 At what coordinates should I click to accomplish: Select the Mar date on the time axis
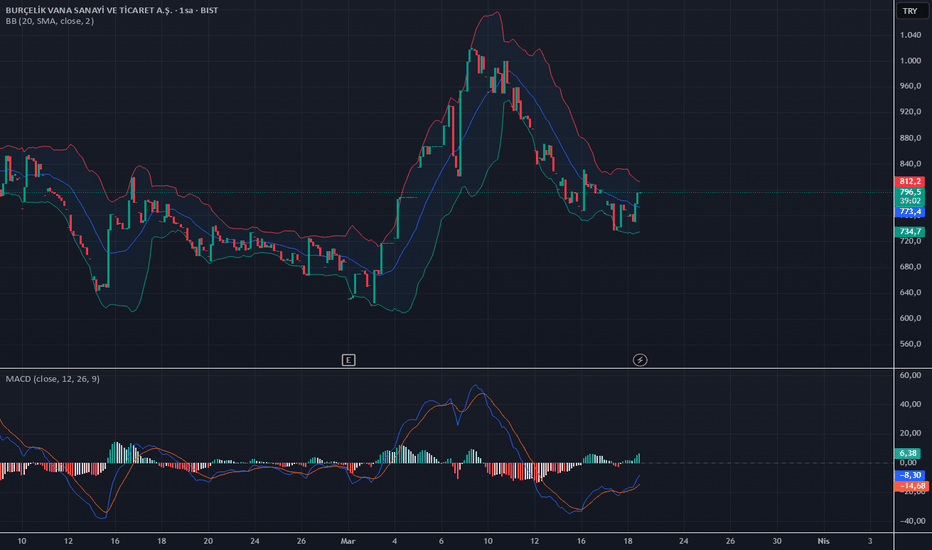pyautogui.click(x=348, y=541)
